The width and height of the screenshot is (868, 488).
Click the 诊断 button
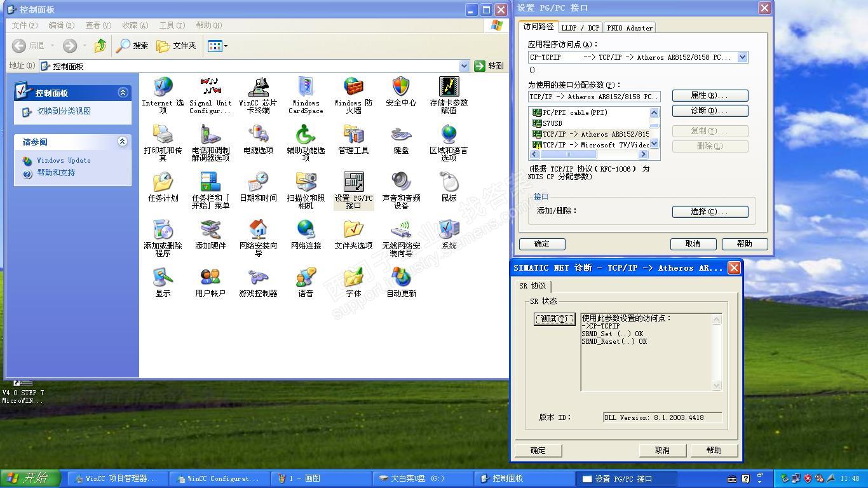pyautogui.click(x=710, y=111)
